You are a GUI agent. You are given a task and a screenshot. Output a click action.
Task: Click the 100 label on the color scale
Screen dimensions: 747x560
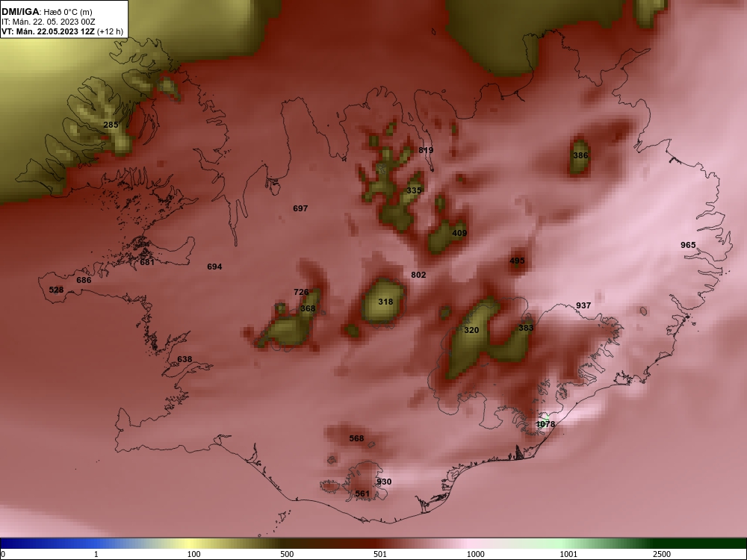point(194,554)
